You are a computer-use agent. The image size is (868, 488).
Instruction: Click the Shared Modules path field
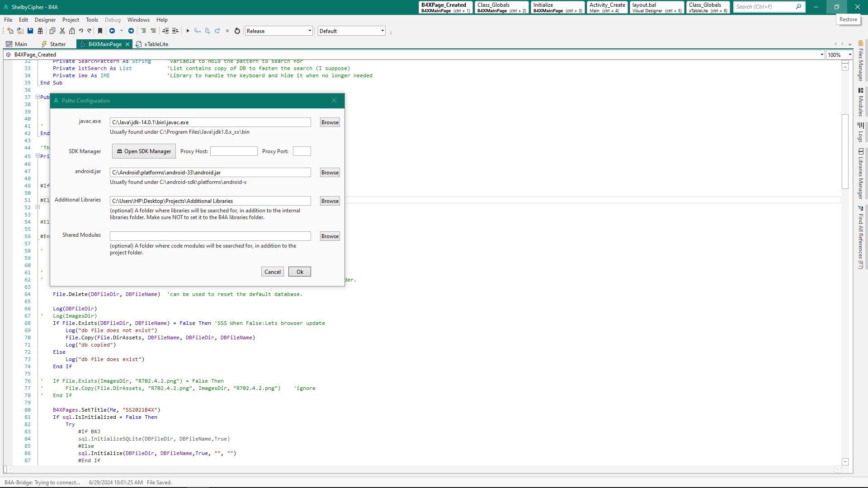210,236
